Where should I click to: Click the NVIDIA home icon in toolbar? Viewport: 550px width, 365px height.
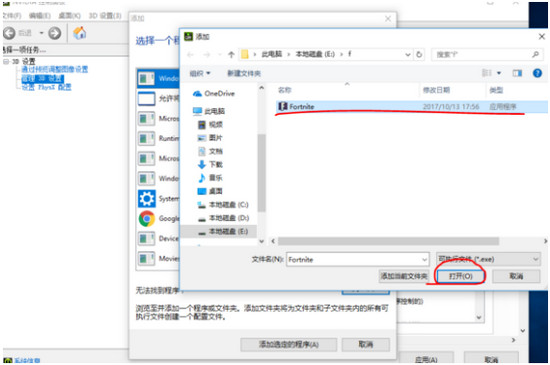pyautogui.click(x=80, y=33)
